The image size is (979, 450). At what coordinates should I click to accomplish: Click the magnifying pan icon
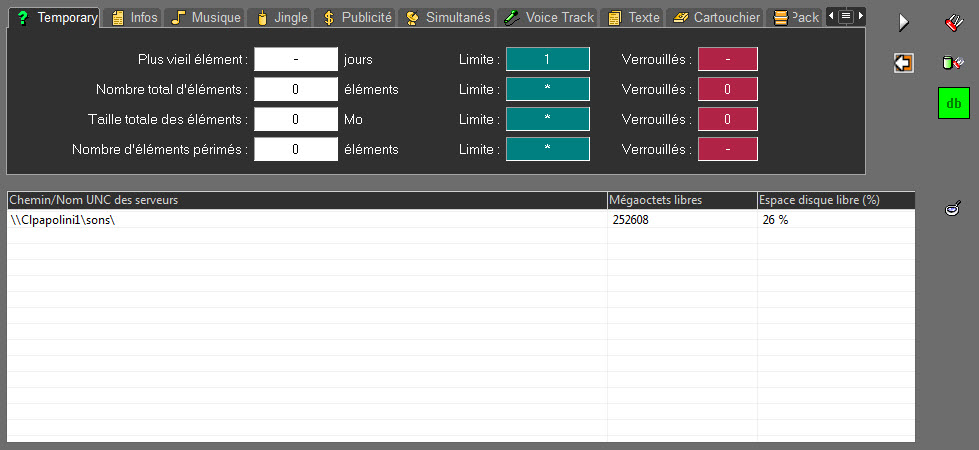pos(954,208)
